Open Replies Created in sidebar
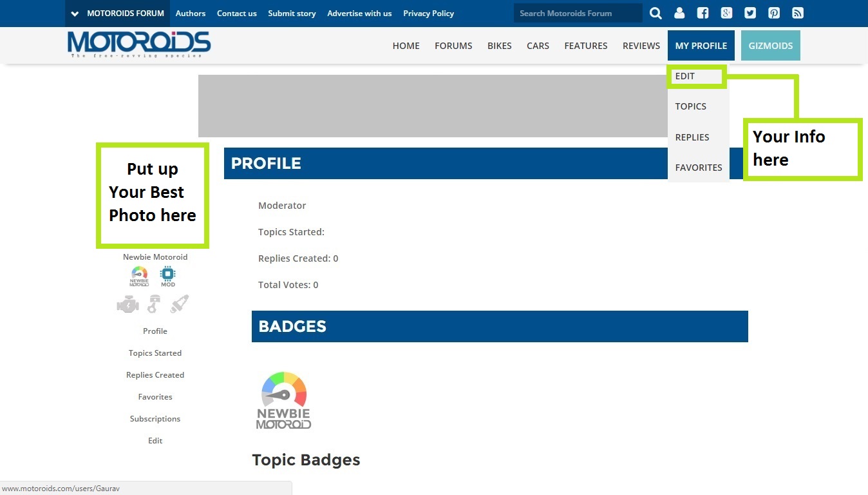868x495 pixels. [155, 375]
